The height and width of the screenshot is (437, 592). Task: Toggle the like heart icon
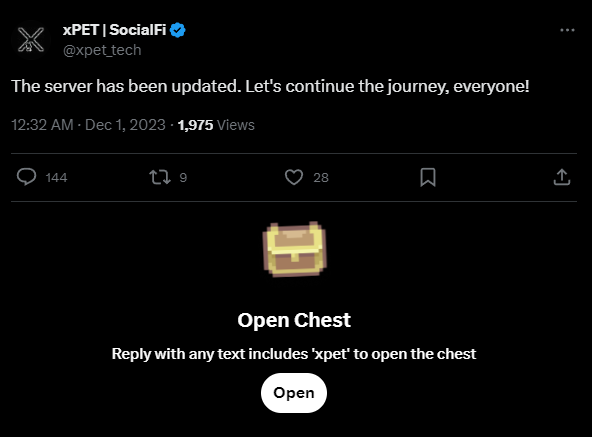tap(294, 177)
